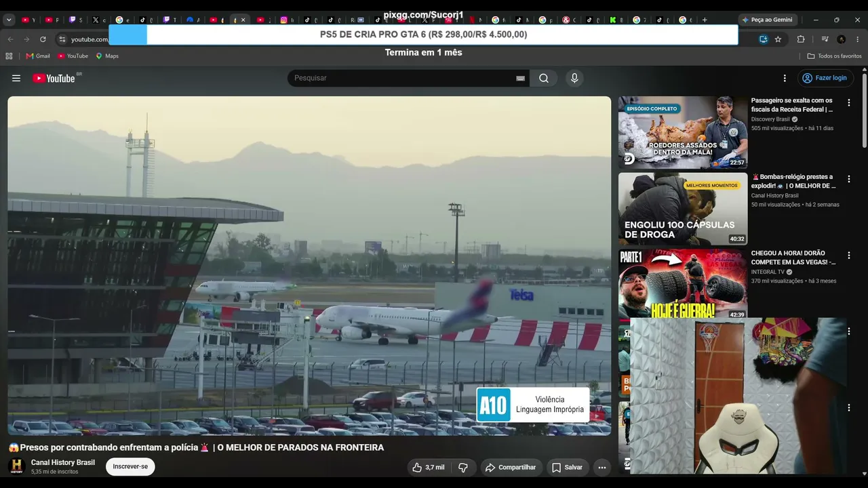Open the YouTube hamburger guide menu

(16, 78)
